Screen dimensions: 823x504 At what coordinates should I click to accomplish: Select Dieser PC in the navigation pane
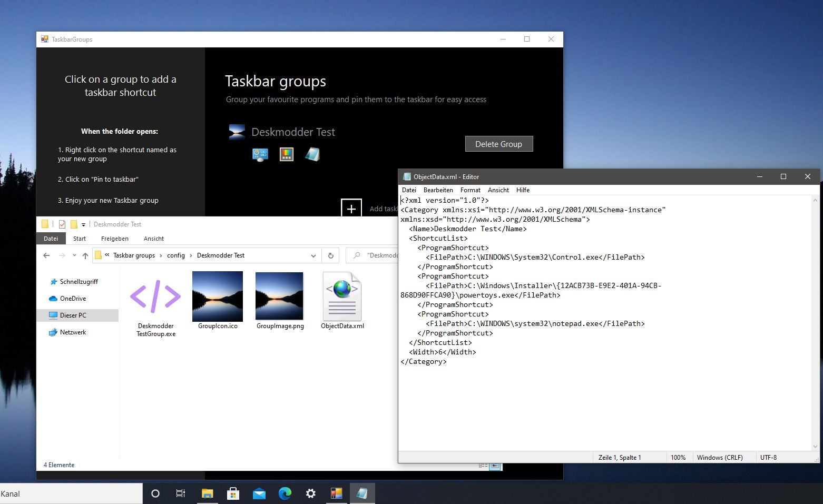click(x=77, y=315)
